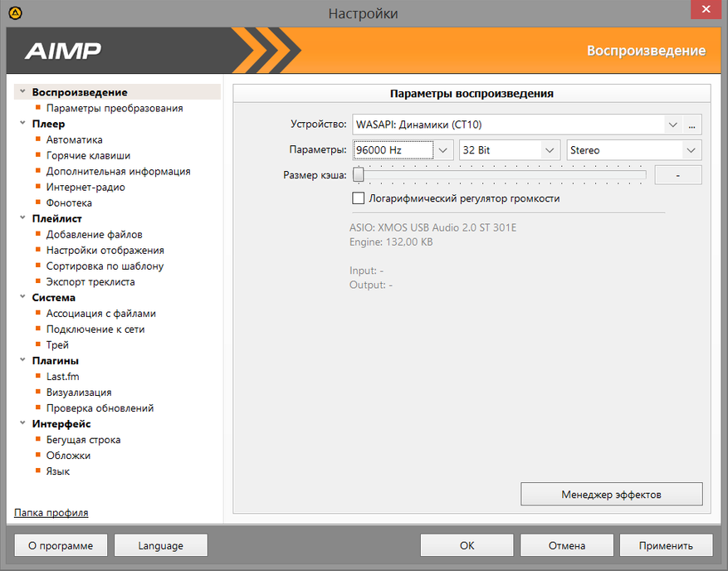Open Горячие клавиши settings
The image size is (728, 571).
88,155
